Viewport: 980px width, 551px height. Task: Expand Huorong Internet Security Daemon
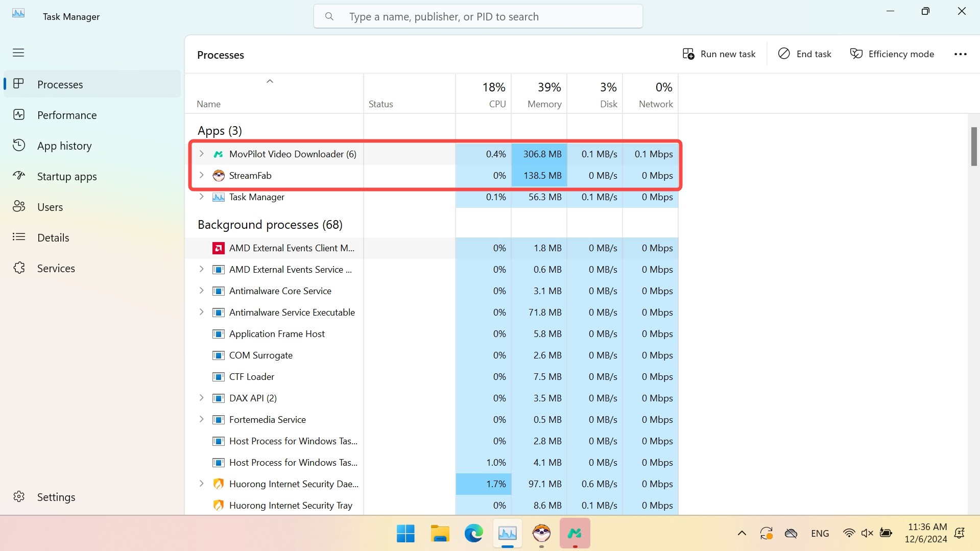[x=201, y=484]
